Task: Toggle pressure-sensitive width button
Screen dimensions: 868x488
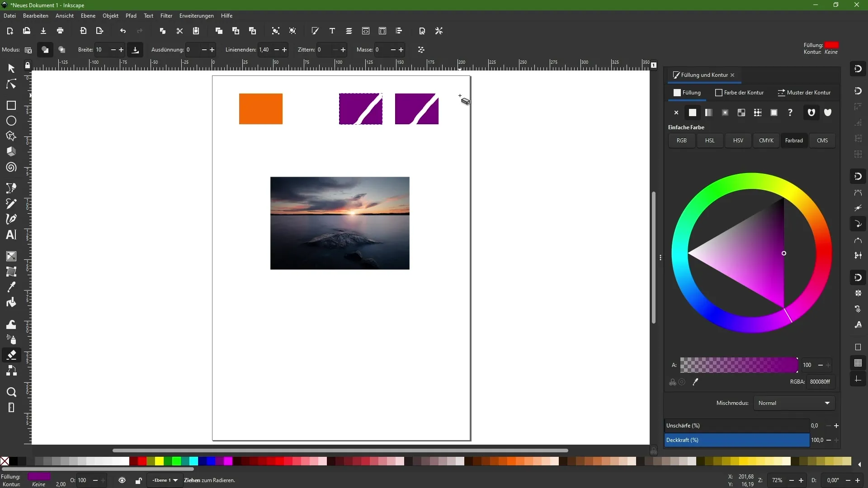Action: [135, 50]
